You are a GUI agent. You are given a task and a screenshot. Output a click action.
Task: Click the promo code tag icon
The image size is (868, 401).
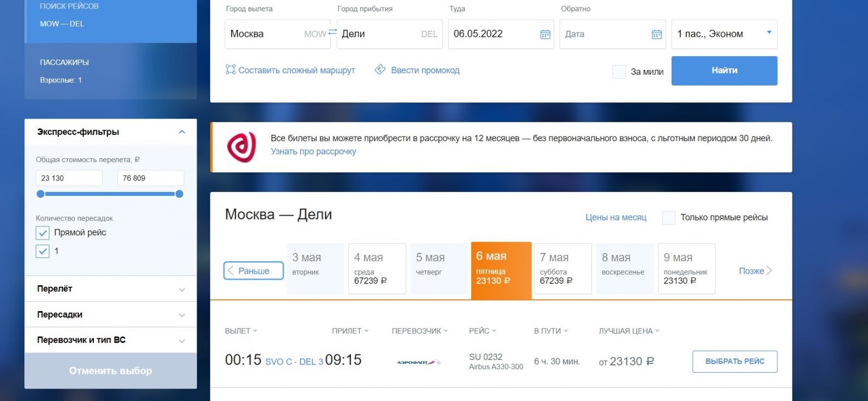[x=380, y=70]
